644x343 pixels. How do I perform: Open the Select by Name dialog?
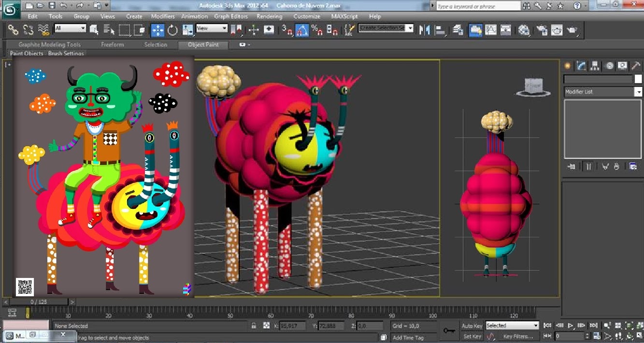(x=109, y=30)
